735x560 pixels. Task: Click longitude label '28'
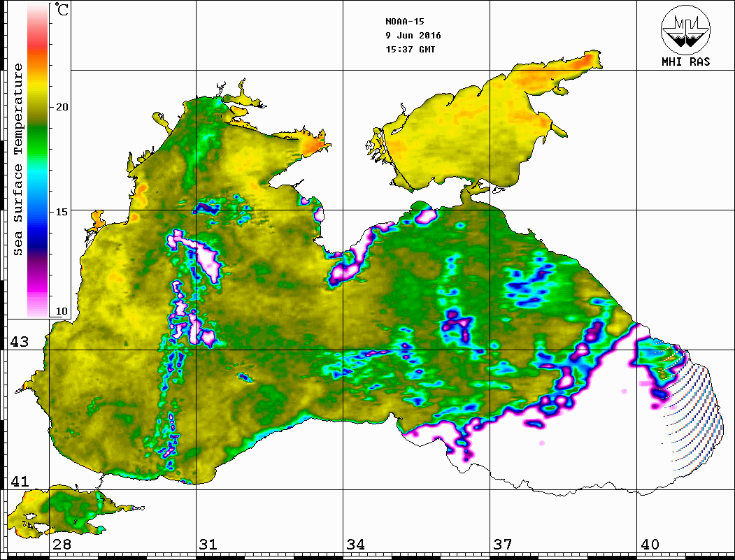pyautogui.click(x=62, y=544)
